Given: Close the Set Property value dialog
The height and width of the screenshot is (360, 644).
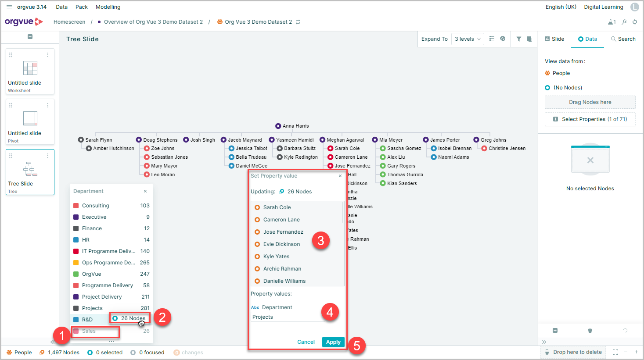Looking at the screenshot, I should pos(340,176).
